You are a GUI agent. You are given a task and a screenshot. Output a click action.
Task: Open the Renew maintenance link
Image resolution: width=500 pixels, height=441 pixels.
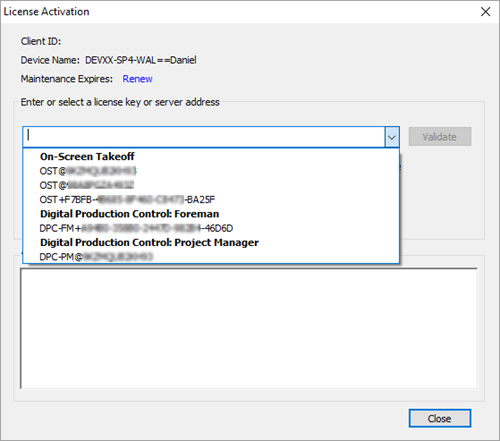tap(137, 79)
